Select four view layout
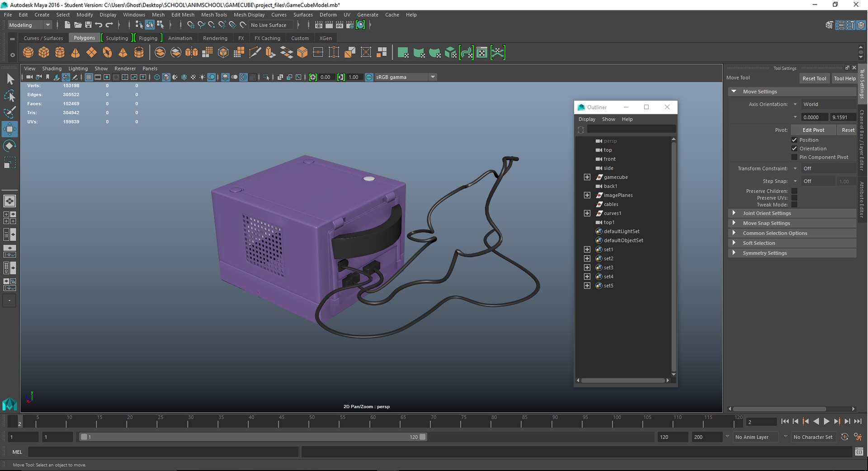This screenshot has width=868, height=471. click(9, 218)
